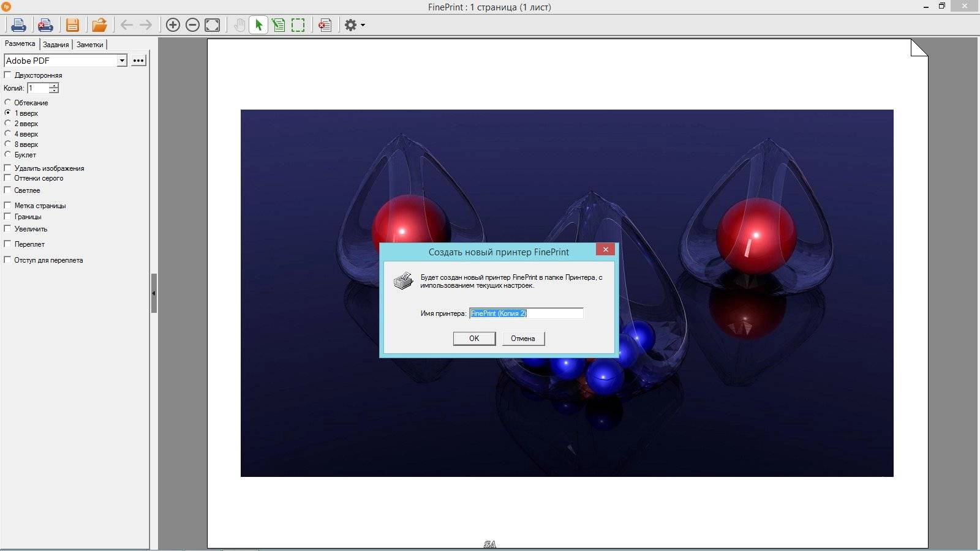
Task: Click the delete page icon
Action: click(325, 25)
